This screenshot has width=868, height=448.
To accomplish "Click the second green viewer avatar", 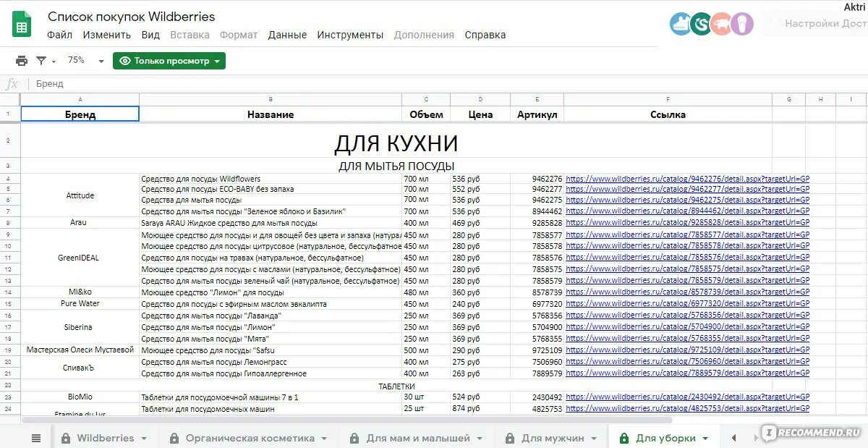I will (x=702, y=24).
